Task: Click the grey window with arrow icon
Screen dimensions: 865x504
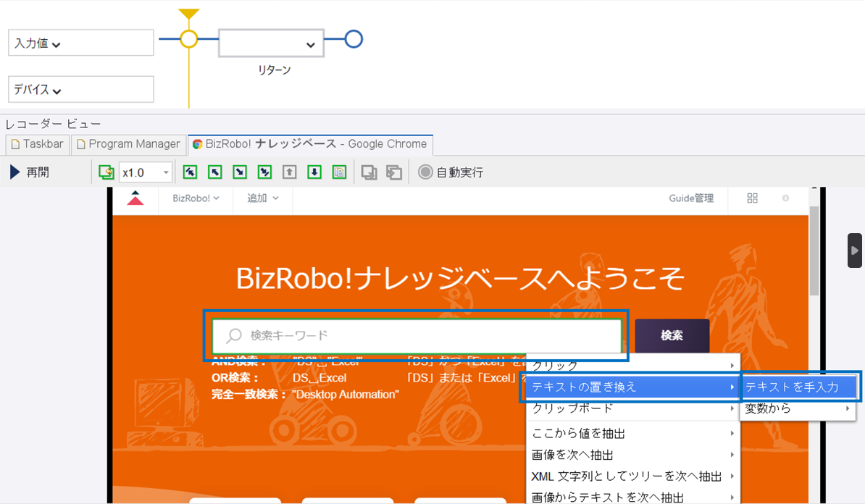Action: 394,172
